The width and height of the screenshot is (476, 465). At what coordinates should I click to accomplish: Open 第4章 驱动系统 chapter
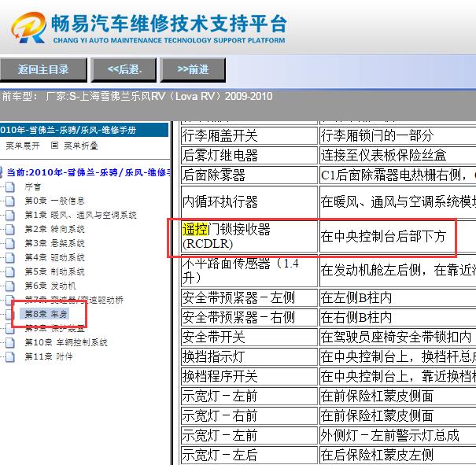[54, 258]
